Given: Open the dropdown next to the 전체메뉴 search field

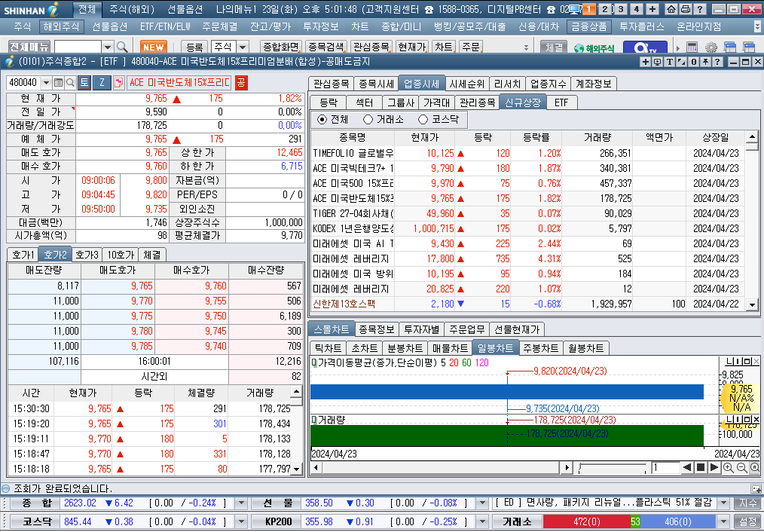Looking at the screenshot, I should [108, 47].
